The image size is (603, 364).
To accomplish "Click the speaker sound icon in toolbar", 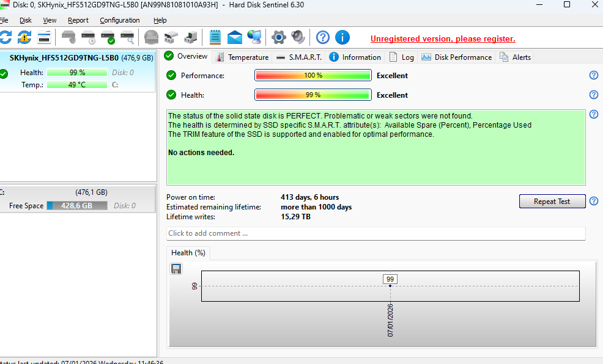I will coord(298,37).
